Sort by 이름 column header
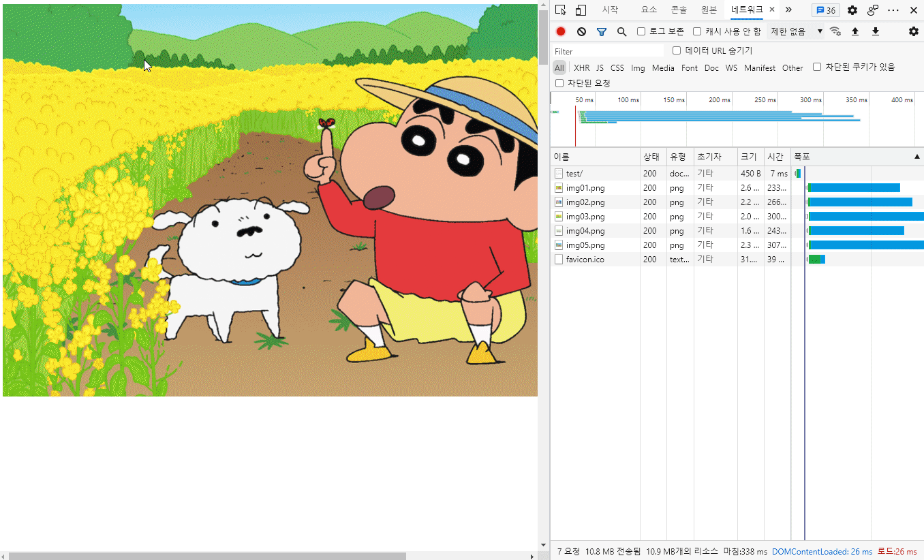 pyautogui.click(x=596, y=157)
